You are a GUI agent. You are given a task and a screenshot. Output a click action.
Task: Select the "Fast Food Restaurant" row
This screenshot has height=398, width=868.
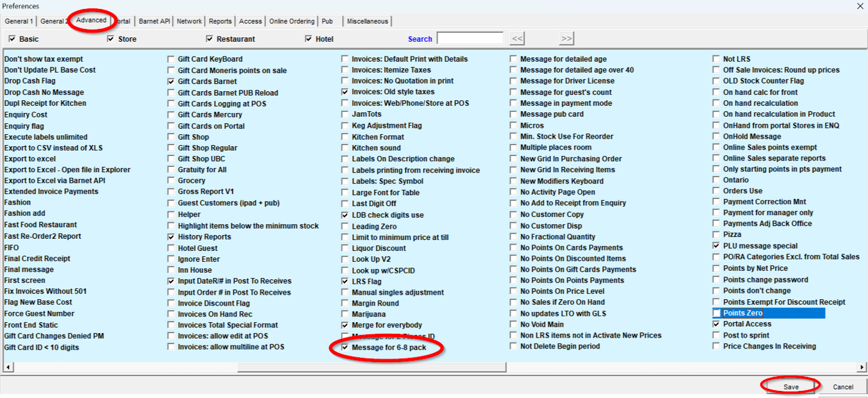click(x=40, y=225)
